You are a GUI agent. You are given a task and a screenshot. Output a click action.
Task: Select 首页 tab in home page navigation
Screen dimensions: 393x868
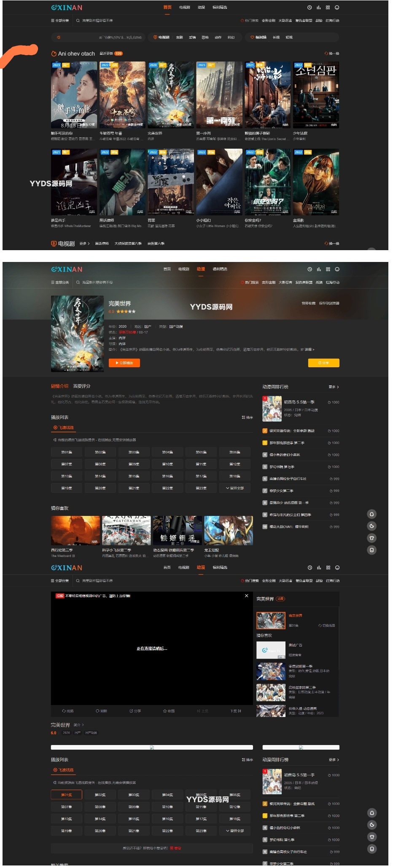tap(167, 7)
